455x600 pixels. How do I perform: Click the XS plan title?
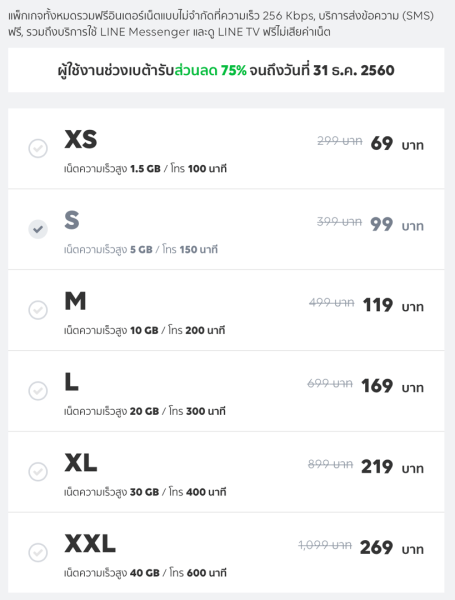[81, 139]
